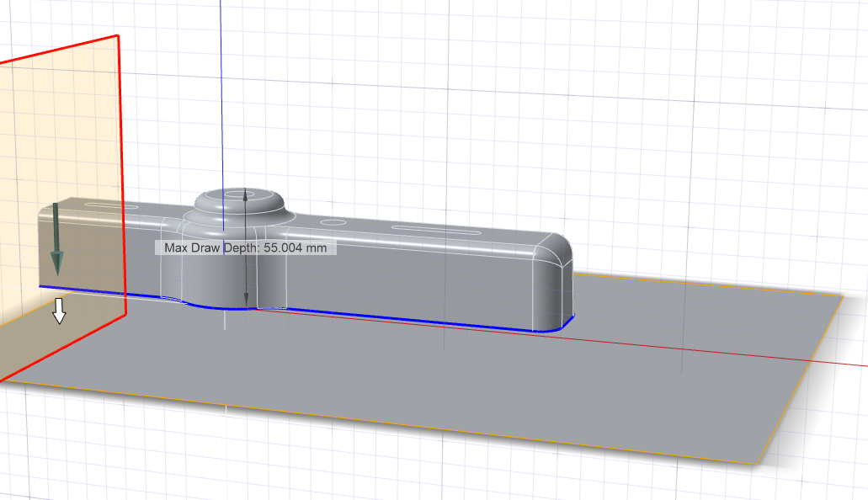Click the dome on top of the boss
This screenshot has height=500, width=868.
(238, 199)
